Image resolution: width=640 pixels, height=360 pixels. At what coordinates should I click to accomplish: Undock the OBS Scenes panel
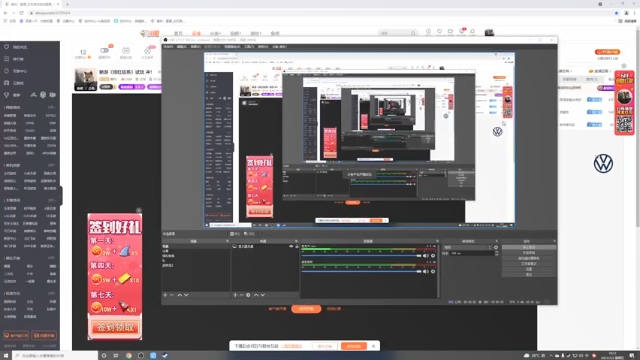(x=227, y=241)
